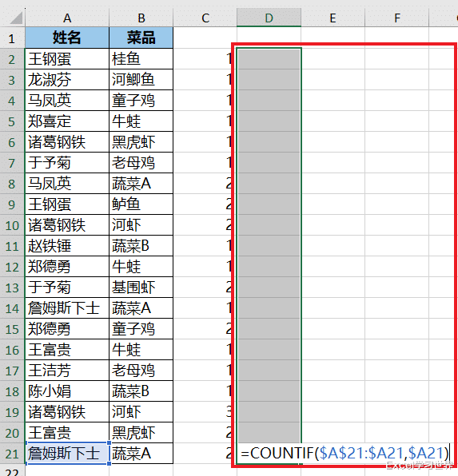
Task: Click the 姓名 header cell
Action: pyautogui.click(x=67, y=38)
